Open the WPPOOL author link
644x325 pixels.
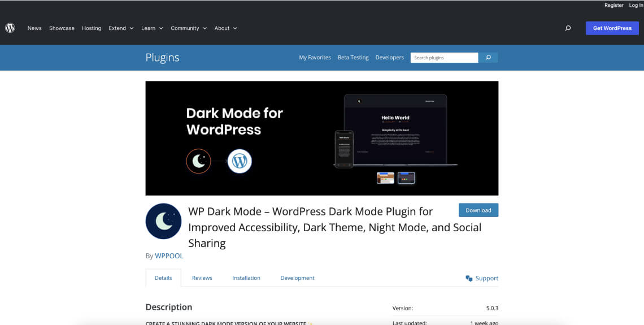(169, 256)
